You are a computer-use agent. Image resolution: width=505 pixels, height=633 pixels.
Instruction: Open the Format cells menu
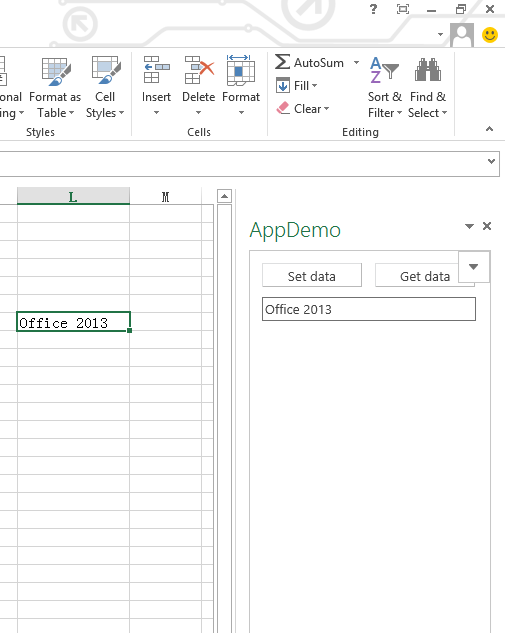click(241, 86)
